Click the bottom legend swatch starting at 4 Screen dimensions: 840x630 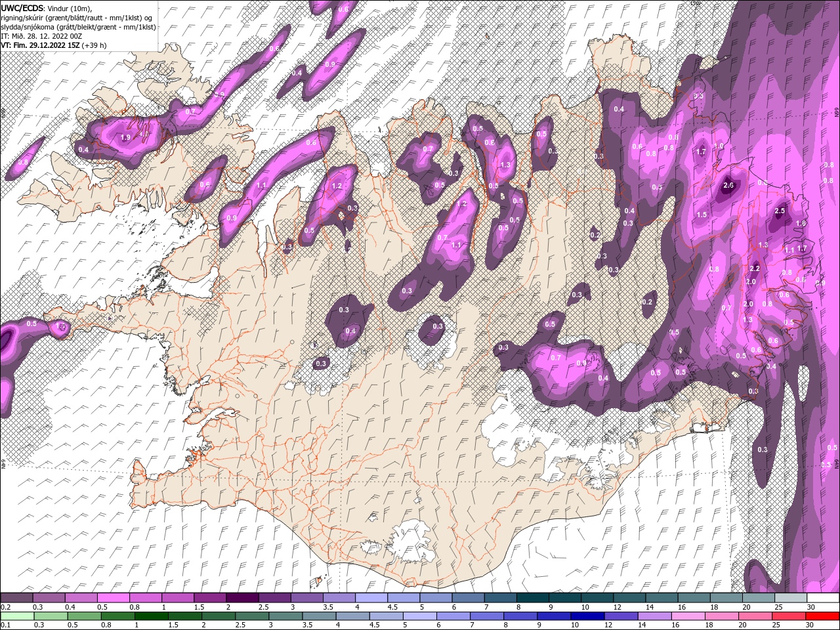coord(352,616)
